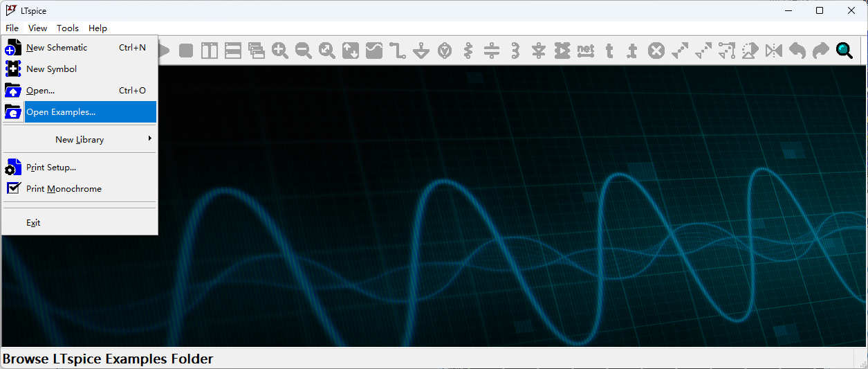Click the Stop simulation toolbar icon
Screen dimensions: 868x369
click(186, 51)
